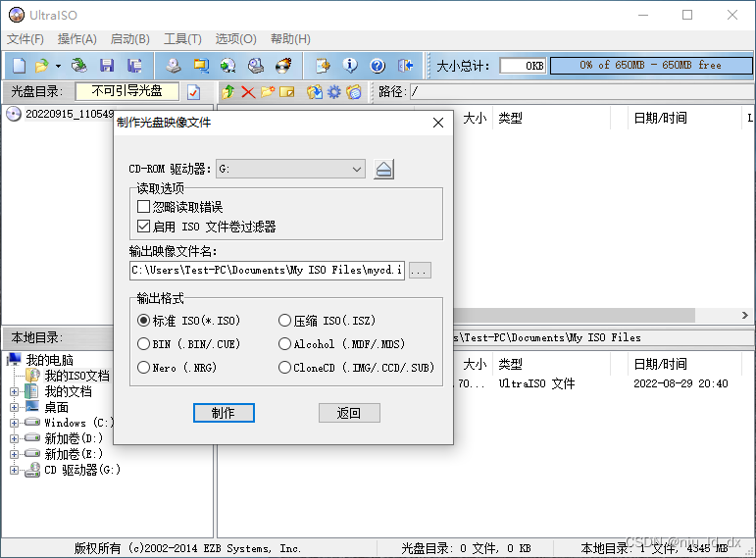Screen dimensions: 756x558
Task: Click the Make CD/DVD Image drive icon
Action: click(174, 66)
